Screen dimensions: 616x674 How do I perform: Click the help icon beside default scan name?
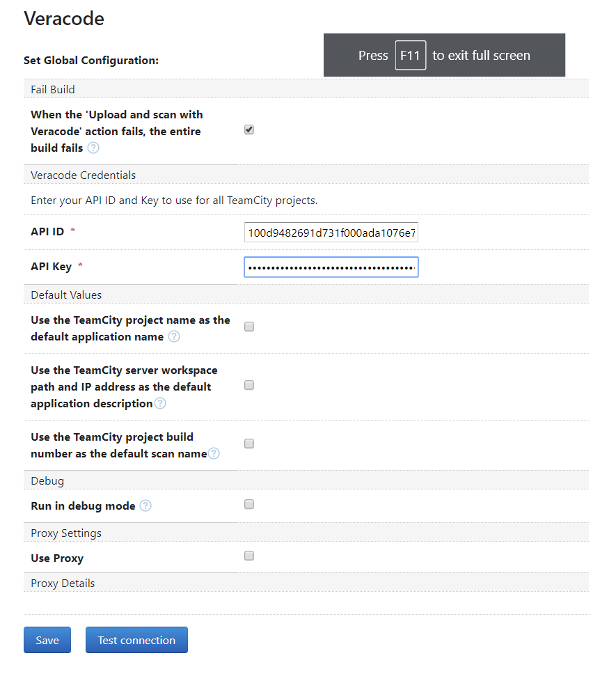[214, 453]
